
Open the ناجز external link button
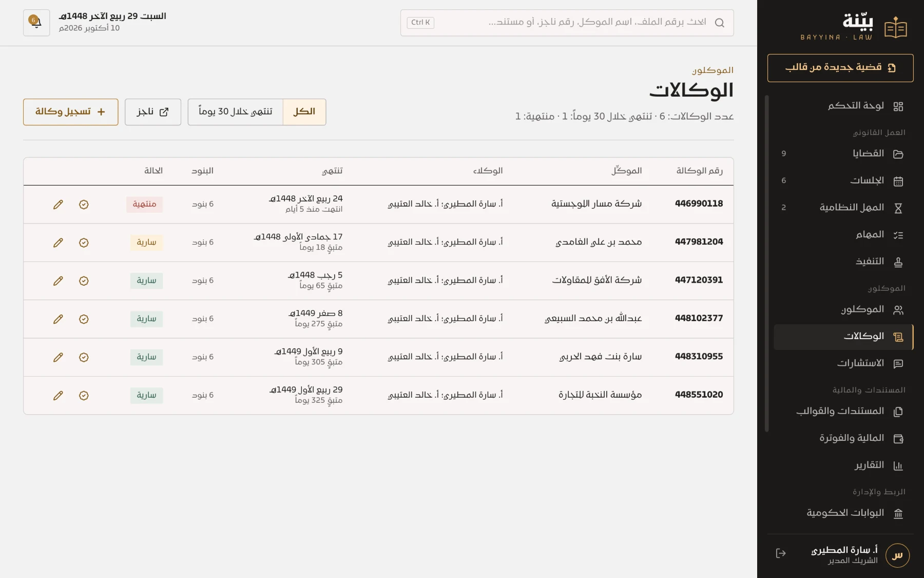tap(153, 112)
